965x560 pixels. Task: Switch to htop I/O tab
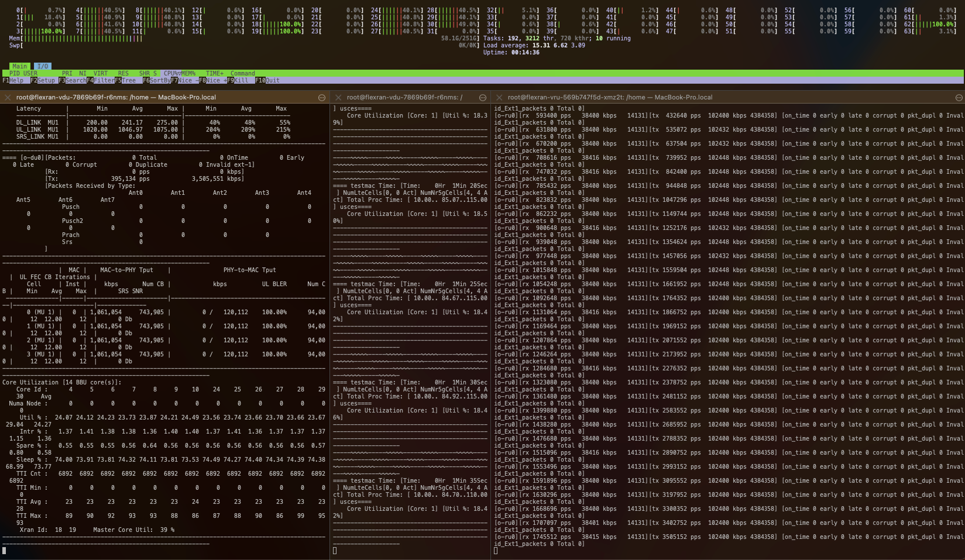(x=43, y=67)
